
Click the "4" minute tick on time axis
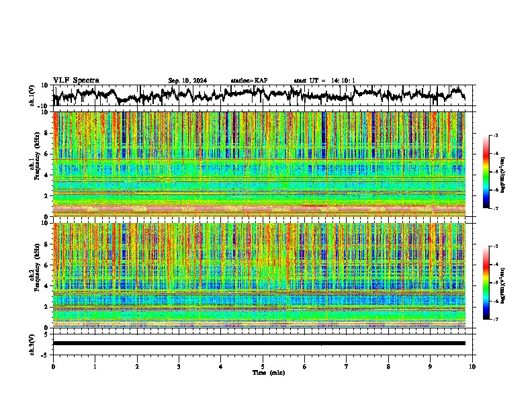[x=221, y=367]
